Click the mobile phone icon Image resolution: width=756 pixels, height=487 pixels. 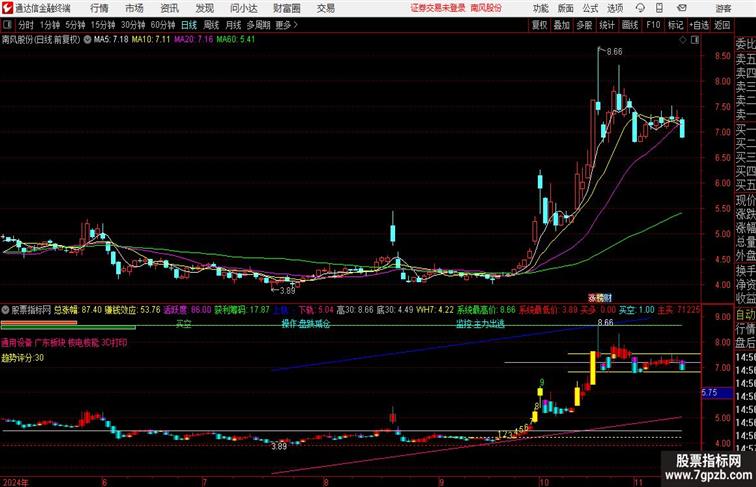pyautogui.click(x=659, y=8)
